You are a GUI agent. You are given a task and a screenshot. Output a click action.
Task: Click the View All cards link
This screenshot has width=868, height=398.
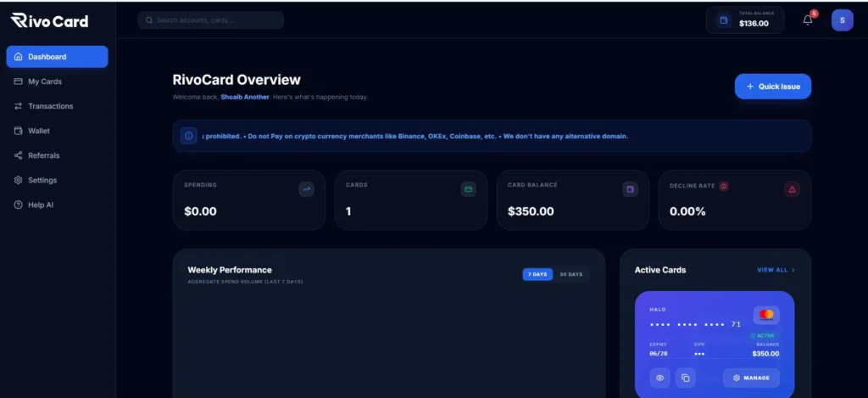tap(776, 270)
